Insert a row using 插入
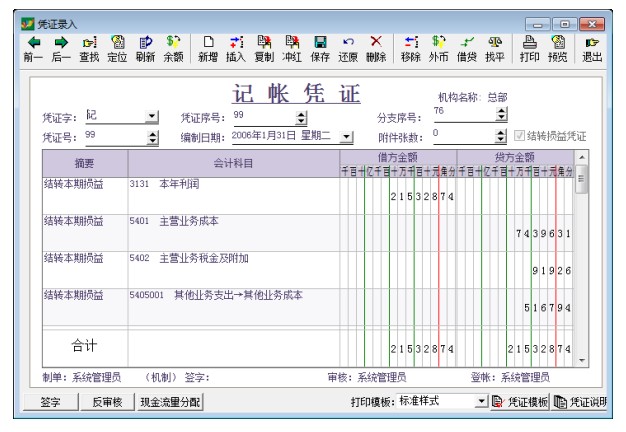Screen dimensions: 626x432 pos(236,50)
